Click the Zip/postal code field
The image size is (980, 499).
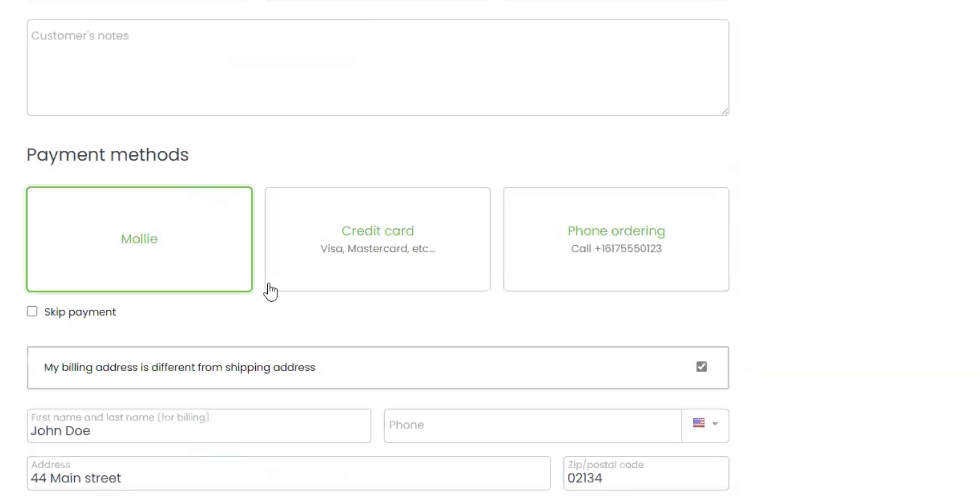tap(646, 473)
